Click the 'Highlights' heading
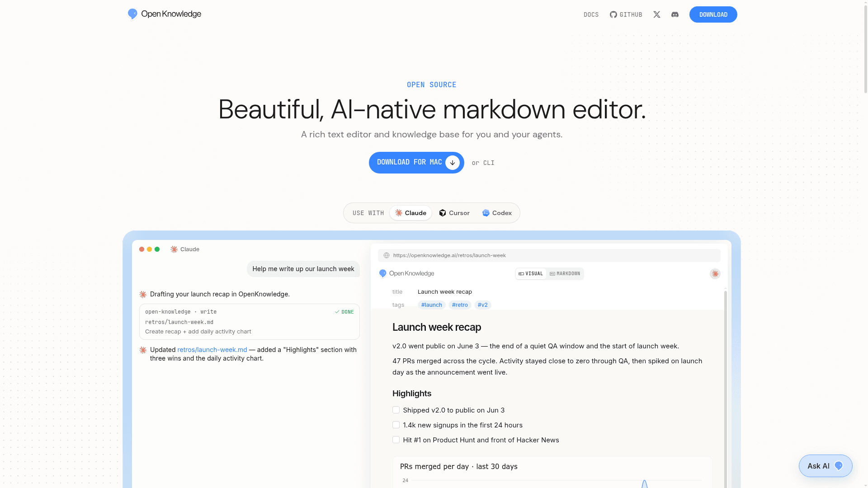 412,394
